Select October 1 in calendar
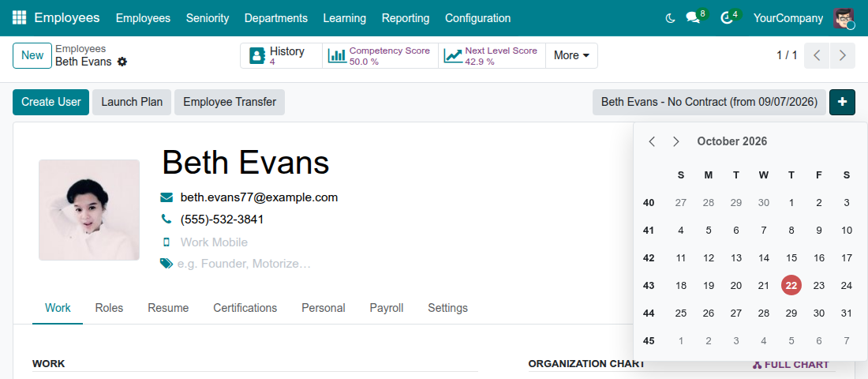The image size is (868, 379). [x=791, y=203]
